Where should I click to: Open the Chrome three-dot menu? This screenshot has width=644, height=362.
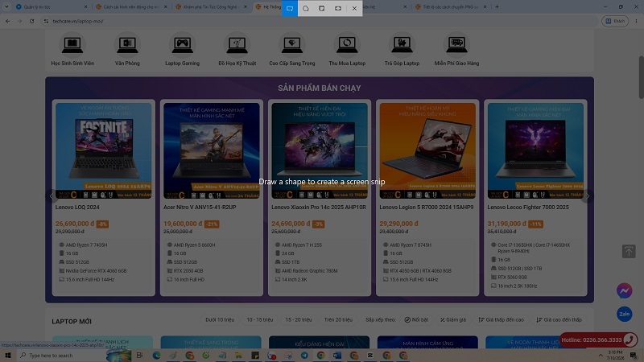[x=636, y=21]
